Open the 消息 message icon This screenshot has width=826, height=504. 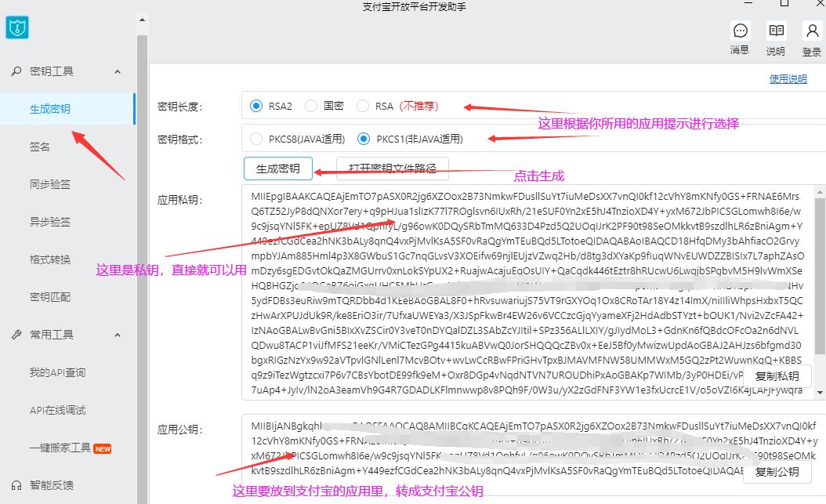pos(740,31)
